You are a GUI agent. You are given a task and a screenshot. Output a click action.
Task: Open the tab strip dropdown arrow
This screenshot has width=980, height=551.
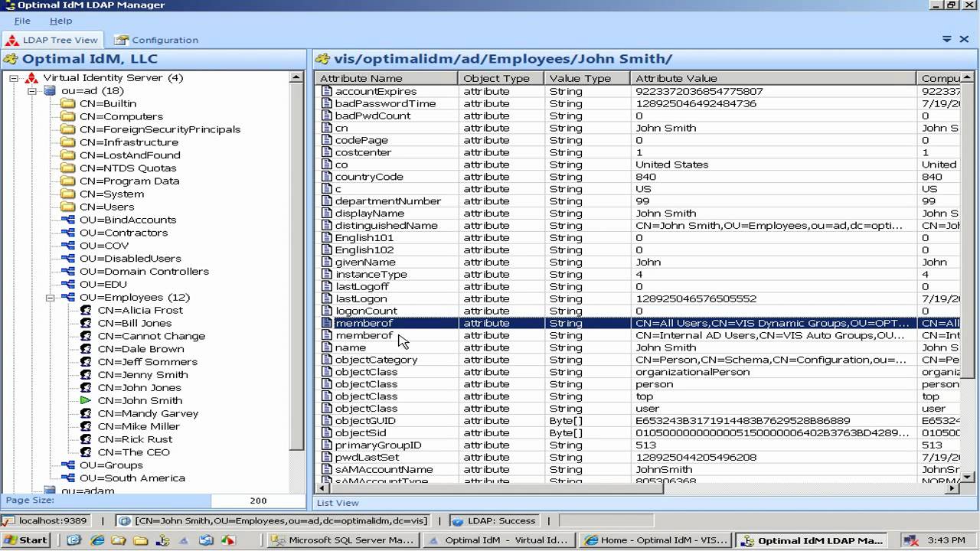947,39
